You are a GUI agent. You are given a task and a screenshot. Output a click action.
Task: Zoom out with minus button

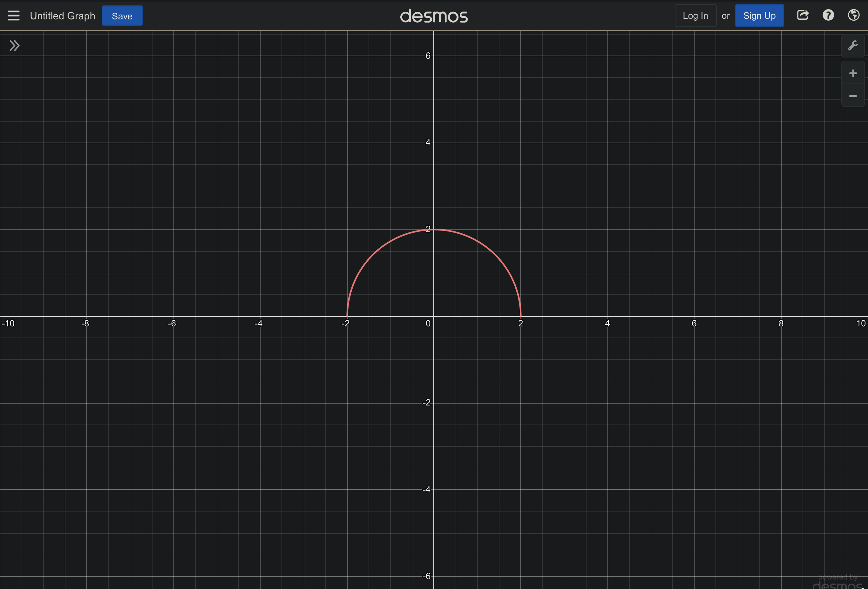click(853, 96)
